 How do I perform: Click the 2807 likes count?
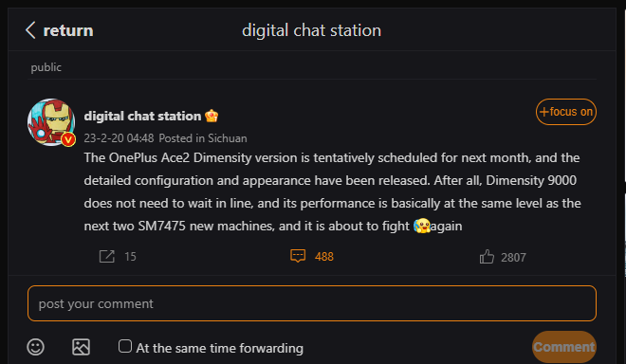(x=513, y=258)
